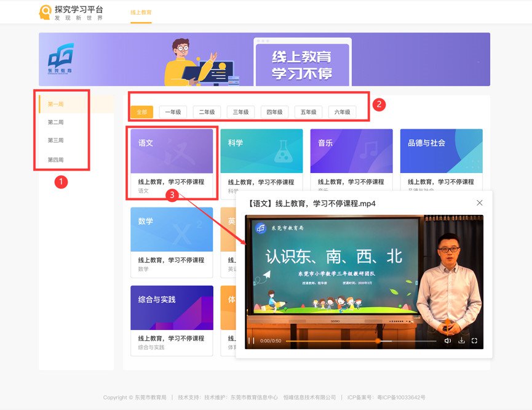Mute the video volume icon
The width and height of the screenshot is (532, 410).
point(447,340)
